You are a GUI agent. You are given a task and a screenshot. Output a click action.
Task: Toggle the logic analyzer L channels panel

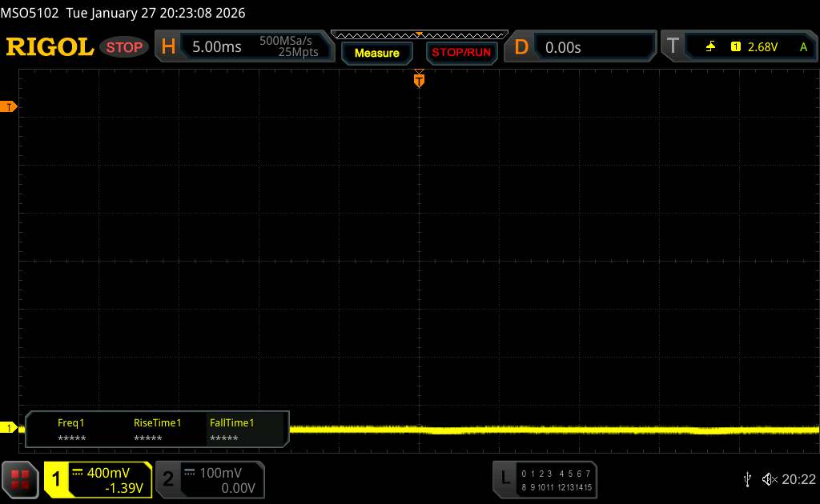[x=545, y=479]
